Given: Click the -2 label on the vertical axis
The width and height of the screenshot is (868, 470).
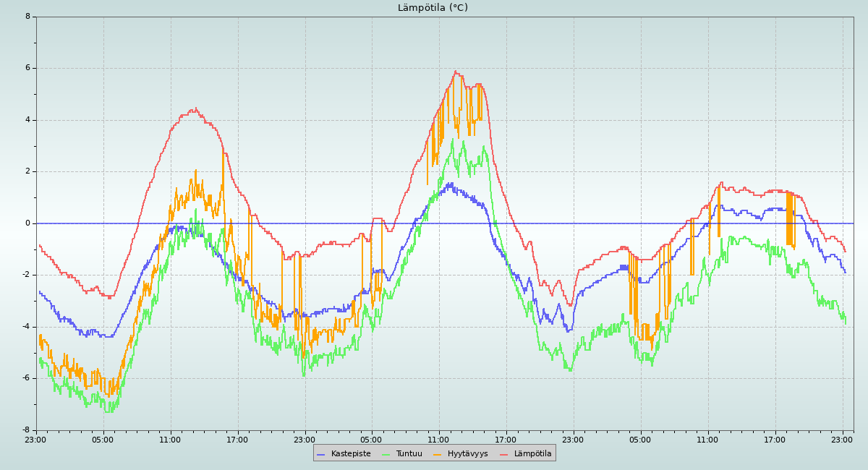Looking at the screenshot, I should (26, 275).
